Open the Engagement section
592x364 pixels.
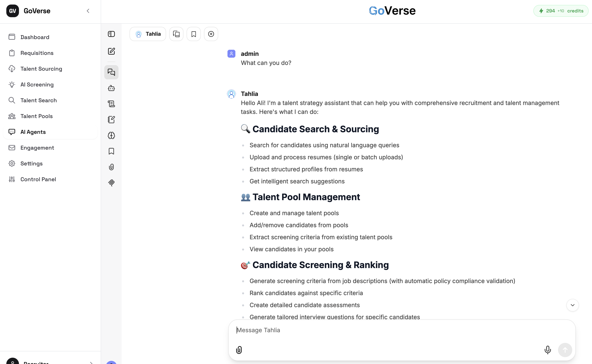(50, 148)
